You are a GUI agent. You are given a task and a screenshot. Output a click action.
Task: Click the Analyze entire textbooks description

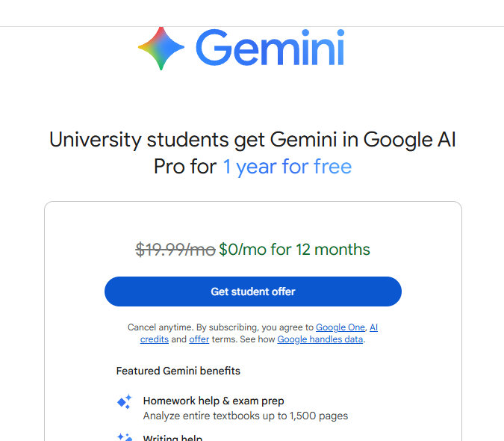[245, 416]
